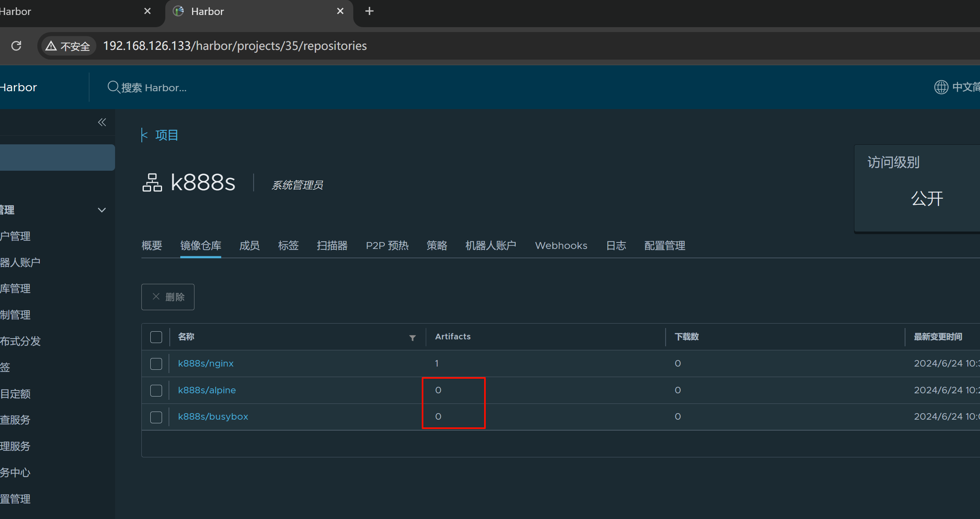Open the 中文 language dropdown
The height and width of the screenshot is (519, 980).
(x=965, y=87)
